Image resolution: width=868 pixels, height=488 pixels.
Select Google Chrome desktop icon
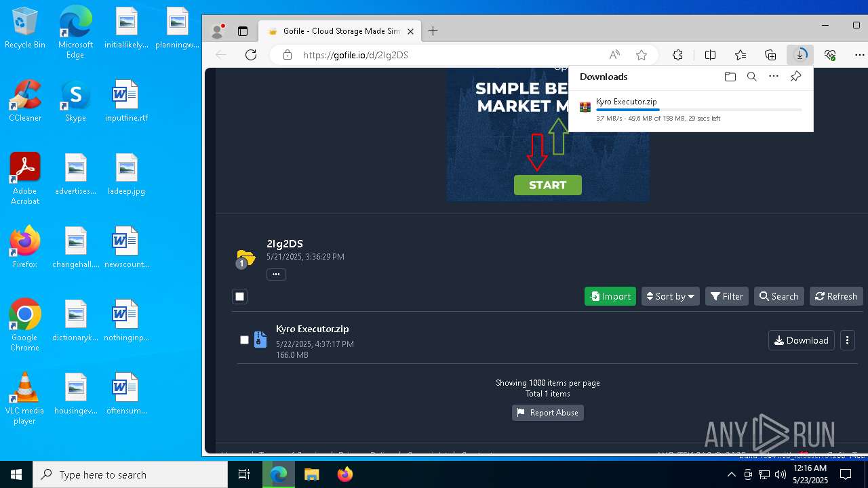pos(25,325)
